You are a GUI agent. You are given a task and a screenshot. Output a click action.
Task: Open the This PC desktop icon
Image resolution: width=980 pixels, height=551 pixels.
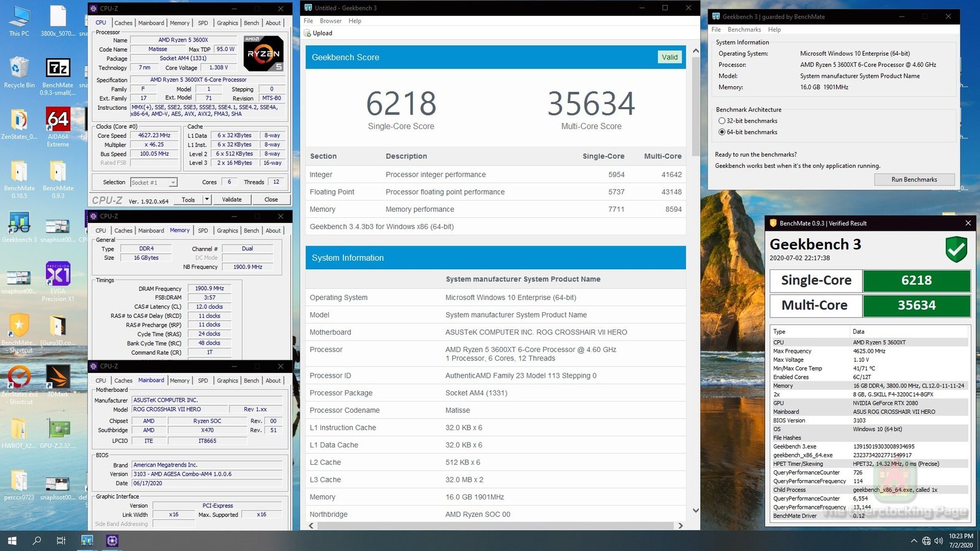coord(19,17)
